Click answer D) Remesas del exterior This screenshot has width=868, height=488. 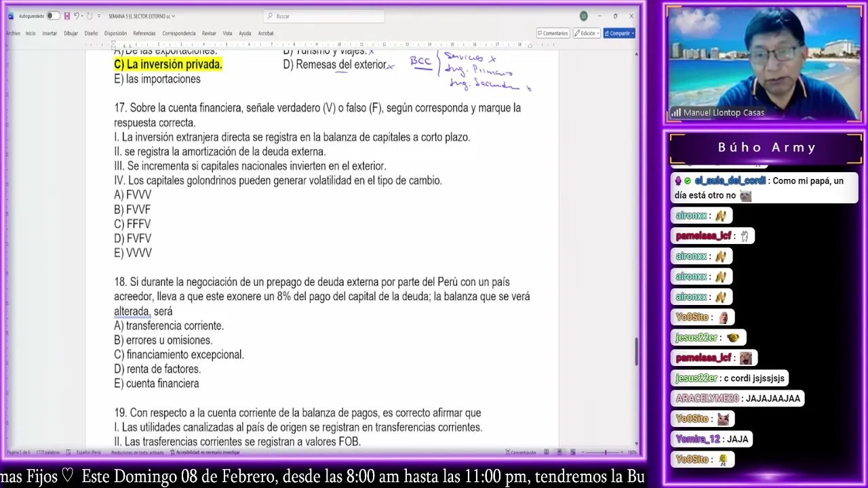pos(335,64)
